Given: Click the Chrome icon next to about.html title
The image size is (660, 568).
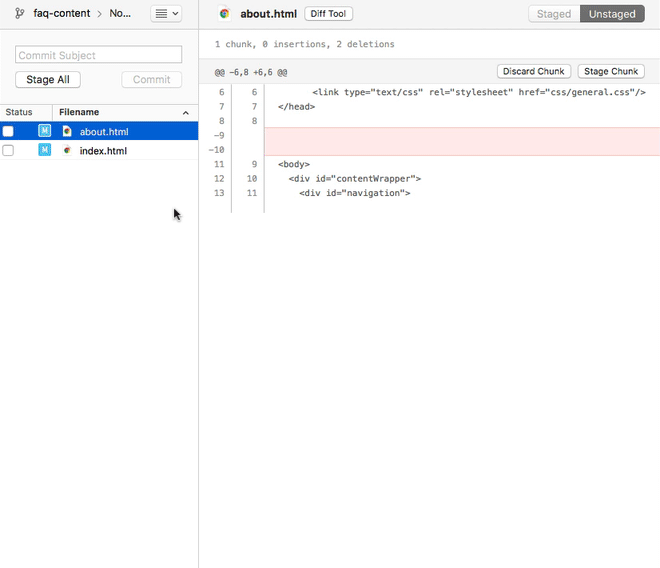Looking at the screenshot, I should [x=225, y=14].
